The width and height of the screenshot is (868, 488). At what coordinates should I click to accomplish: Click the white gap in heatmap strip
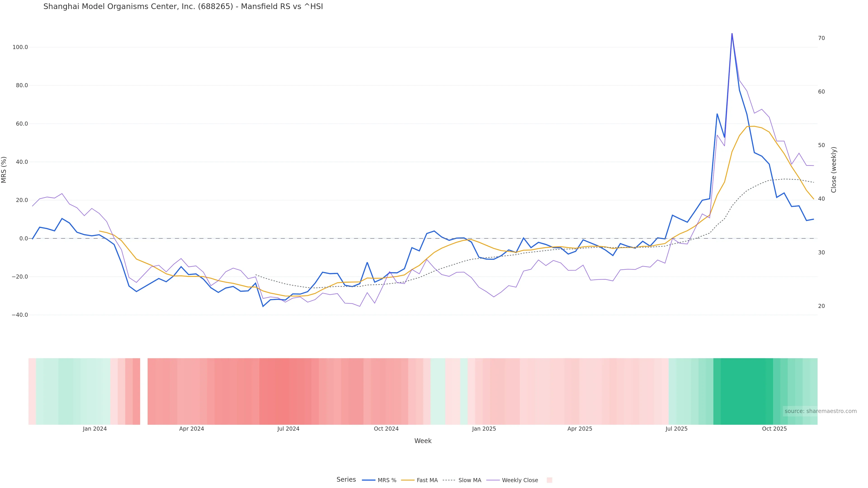click(x=144, y=391)
